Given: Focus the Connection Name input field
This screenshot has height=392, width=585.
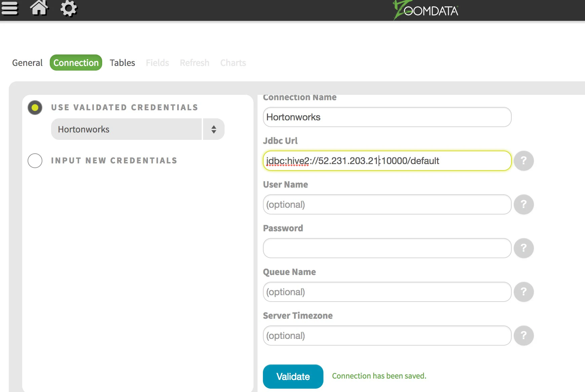Looking at the screenshot, I should point(387,117).
